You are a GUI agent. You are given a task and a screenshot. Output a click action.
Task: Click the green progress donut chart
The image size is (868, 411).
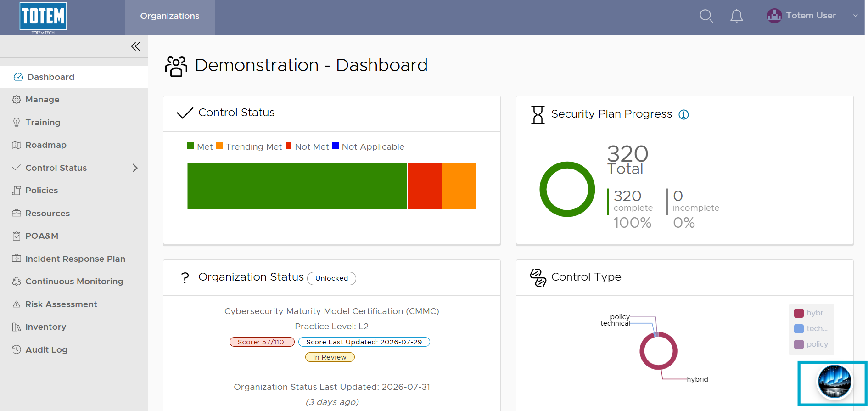click(x=567, y=189)
